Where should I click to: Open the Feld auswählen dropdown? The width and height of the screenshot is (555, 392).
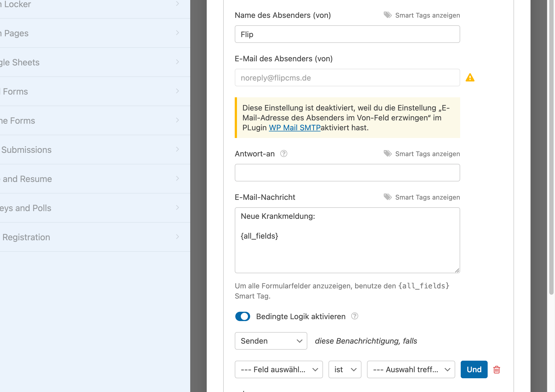(x=279, y=369)
